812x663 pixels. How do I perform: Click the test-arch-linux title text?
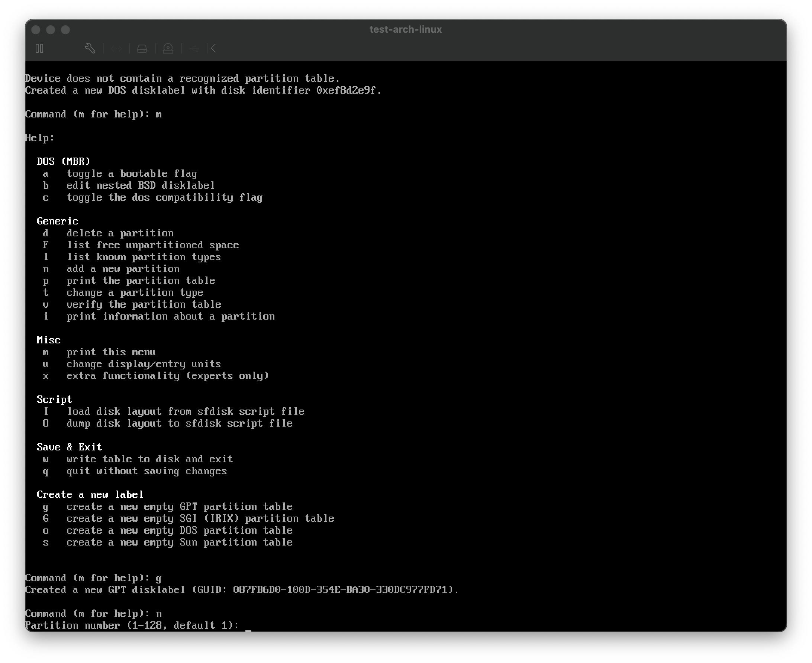406,29
